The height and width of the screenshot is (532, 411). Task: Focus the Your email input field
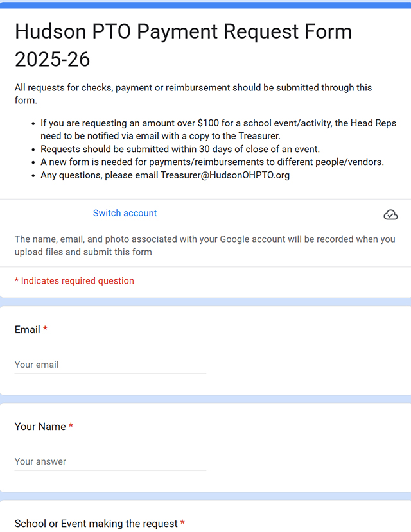[x=110, y=365]
